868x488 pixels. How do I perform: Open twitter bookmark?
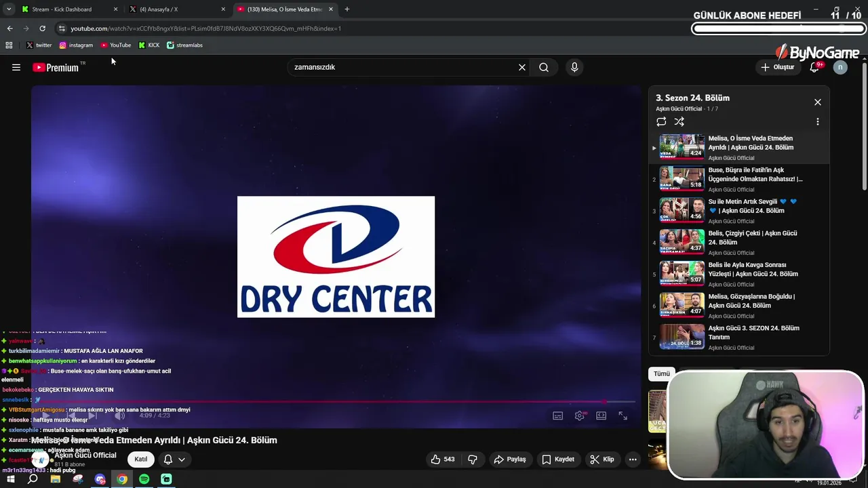(39, 45)
